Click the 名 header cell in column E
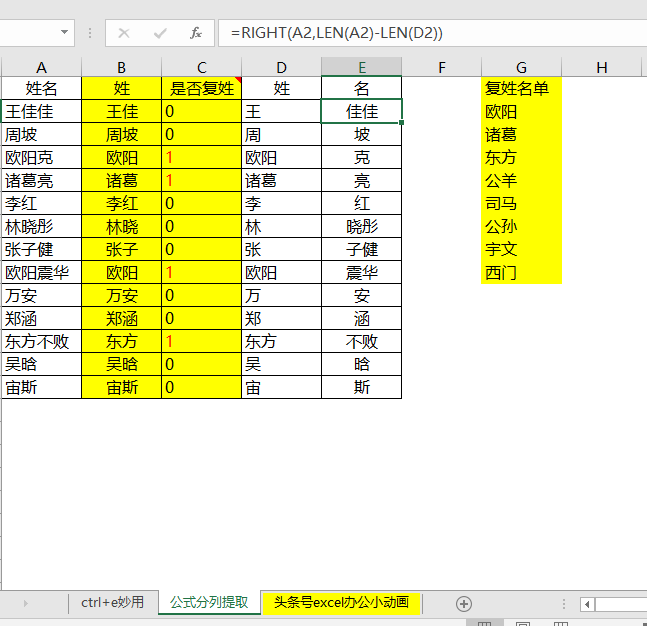The height and width of the screenshot is (626, 647). [x=361, y=88]
